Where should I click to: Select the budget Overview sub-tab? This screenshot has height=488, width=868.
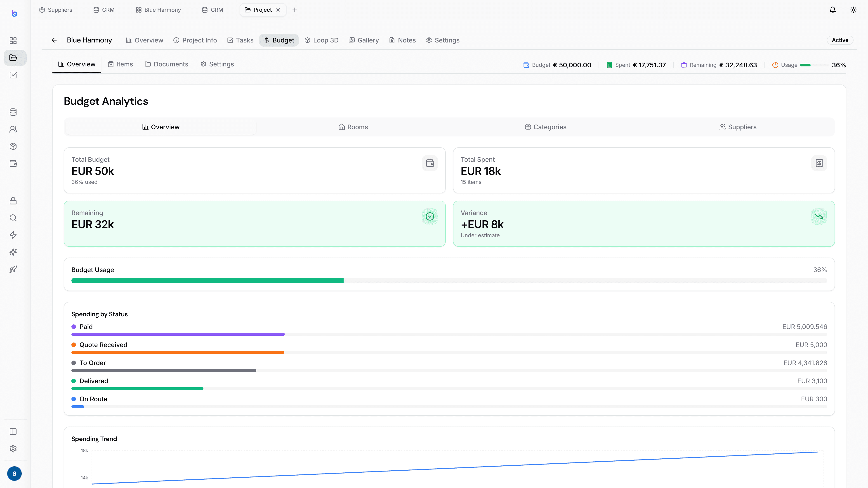point(77,64)
